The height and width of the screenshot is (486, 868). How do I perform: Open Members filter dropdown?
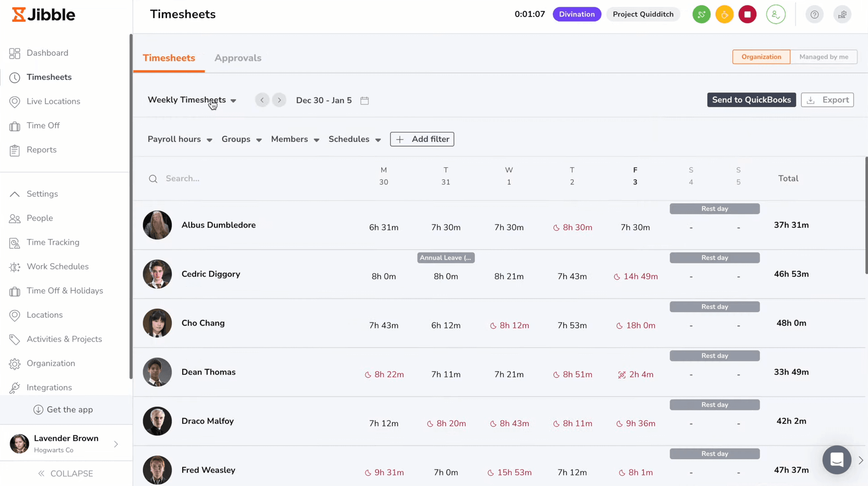[295, 139]
